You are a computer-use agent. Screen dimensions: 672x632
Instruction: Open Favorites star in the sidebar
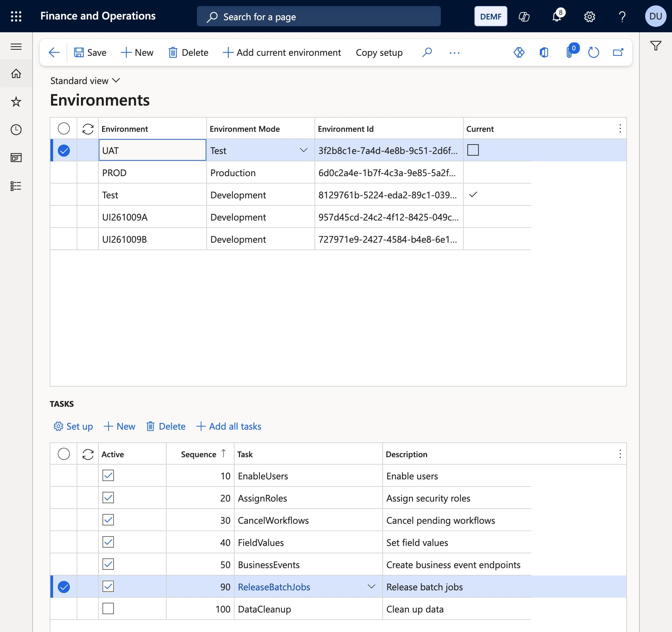[x=16, y=102]
